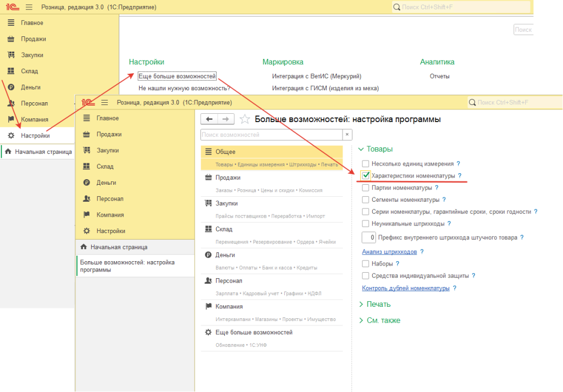This screenshot has height=392, width=563.
Task: Open Интеграция с ВетИС (Меркурий) link
Action: pos(317,76)
